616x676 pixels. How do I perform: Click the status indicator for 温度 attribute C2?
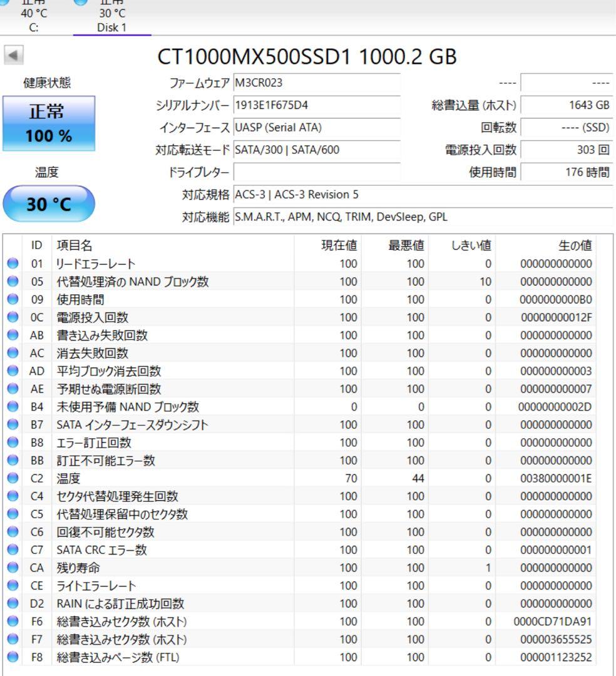coord(14,478)
